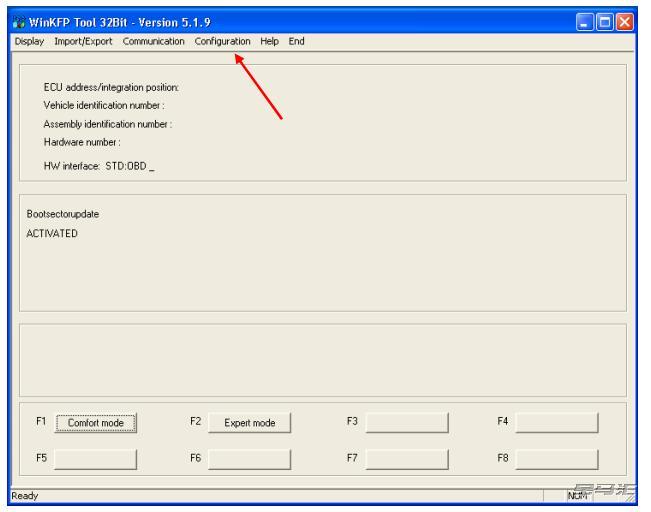Open the Help menu
The height and width of the screenshot is (512, 651).
(269, 42)
